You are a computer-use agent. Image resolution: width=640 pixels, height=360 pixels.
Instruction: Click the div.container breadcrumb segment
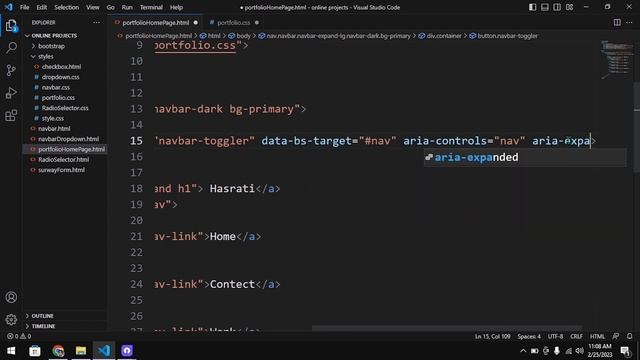(444, 36)
